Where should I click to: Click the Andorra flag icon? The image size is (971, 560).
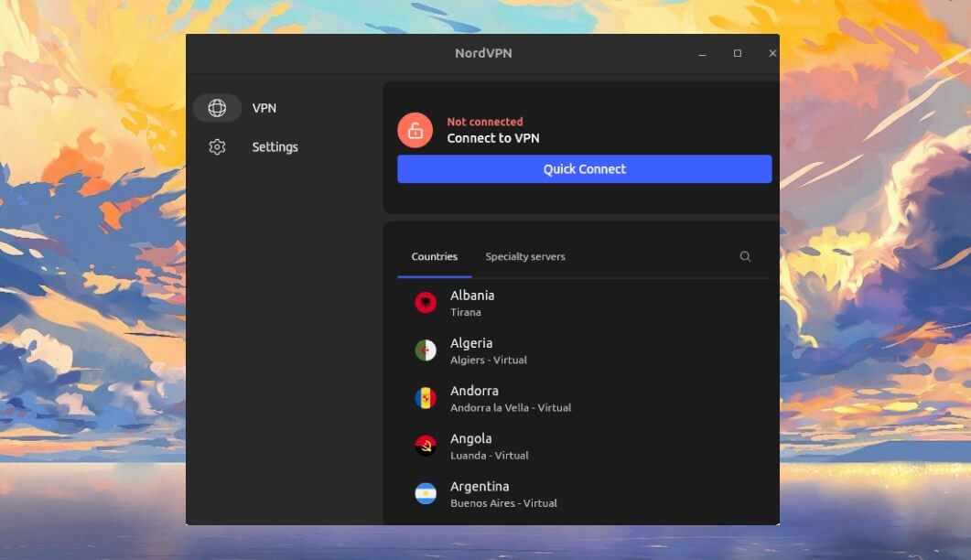(426, 398)
